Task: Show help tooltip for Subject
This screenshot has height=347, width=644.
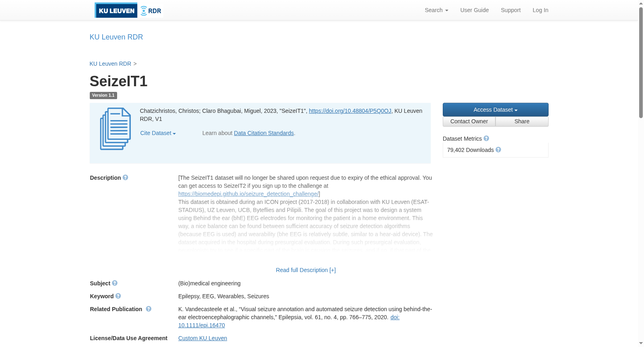Action: click(115, 283)
